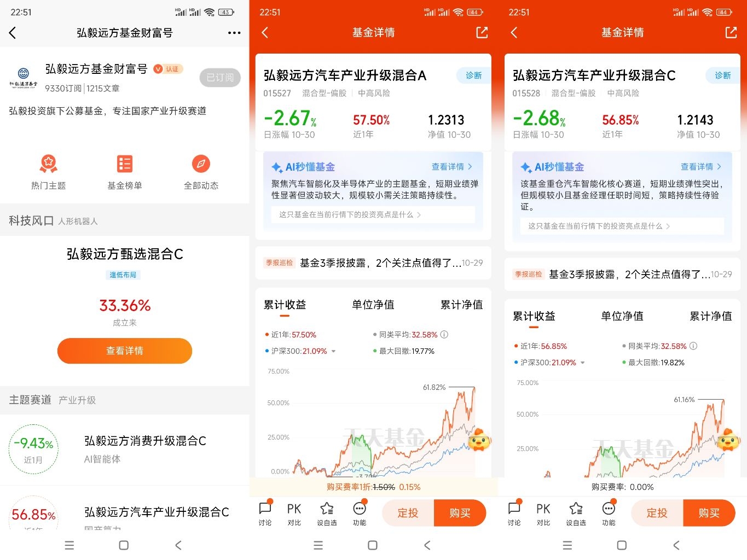The height and width of the screenshot is (560, 747).
Task: Open 查看详情 in 混合C AI秒懂基金
Action: point(701,167)
